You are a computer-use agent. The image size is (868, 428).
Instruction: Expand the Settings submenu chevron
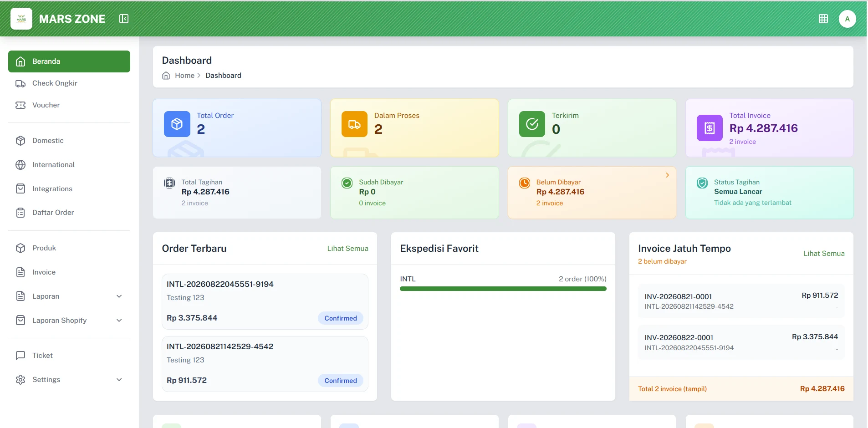[119, 380]
